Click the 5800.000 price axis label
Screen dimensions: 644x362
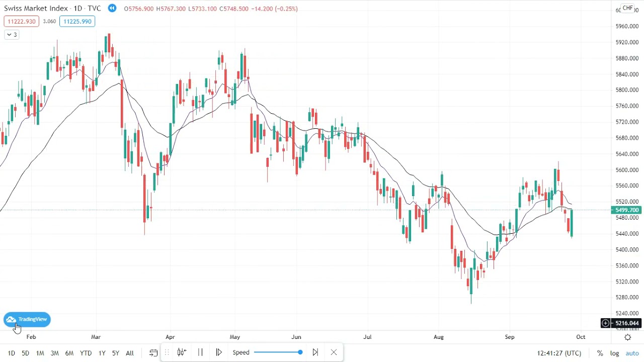point(627,90)
